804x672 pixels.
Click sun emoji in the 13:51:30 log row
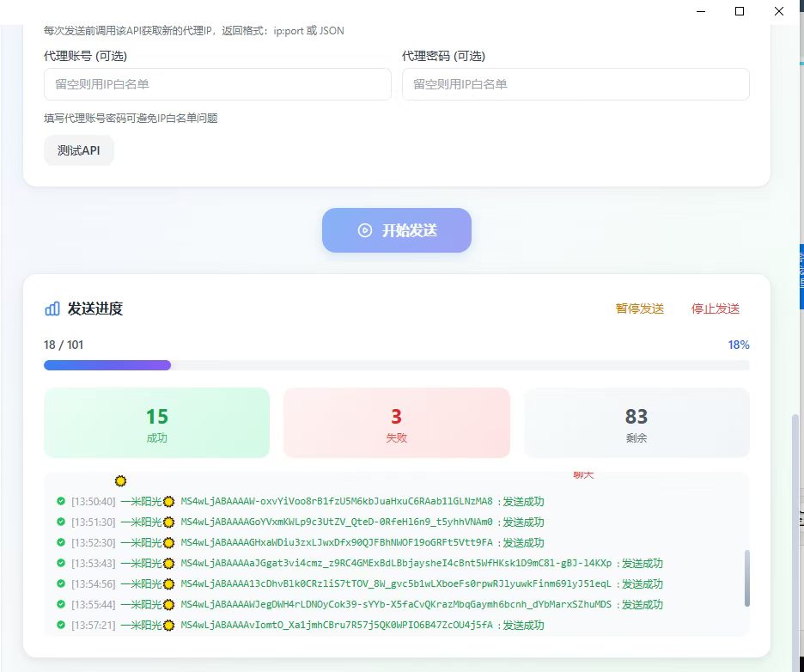point(168,522)
